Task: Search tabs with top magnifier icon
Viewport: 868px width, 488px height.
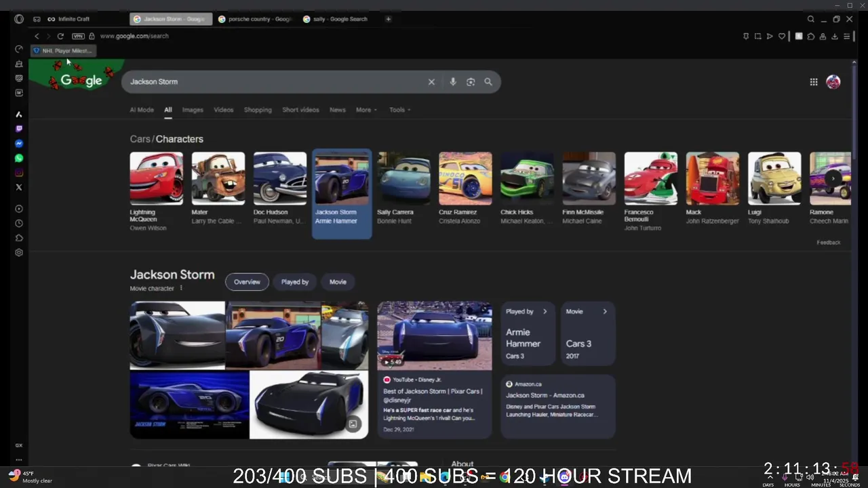Action: [x=810, y=19]
